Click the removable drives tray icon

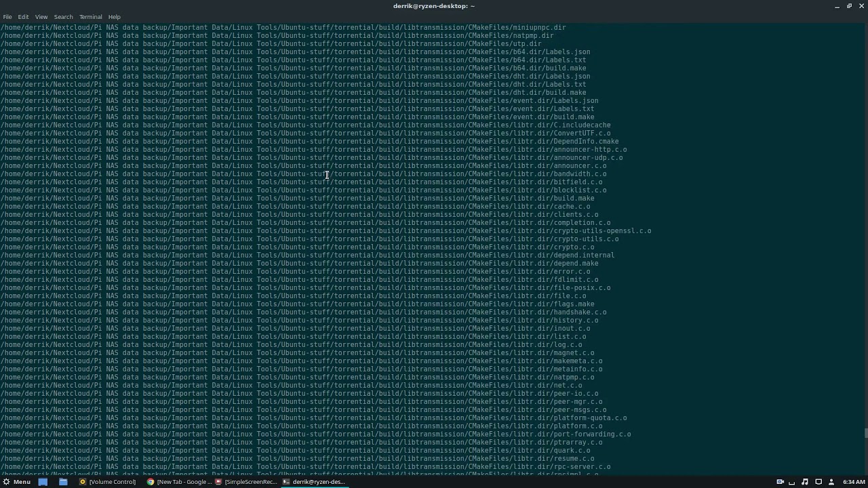coord(792,482)
